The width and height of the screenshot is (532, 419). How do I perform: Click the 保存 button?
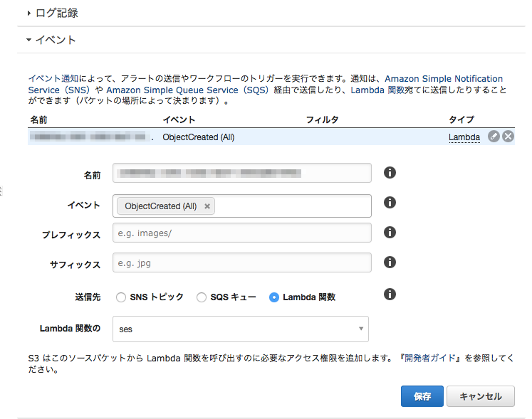tap(422, 396)
